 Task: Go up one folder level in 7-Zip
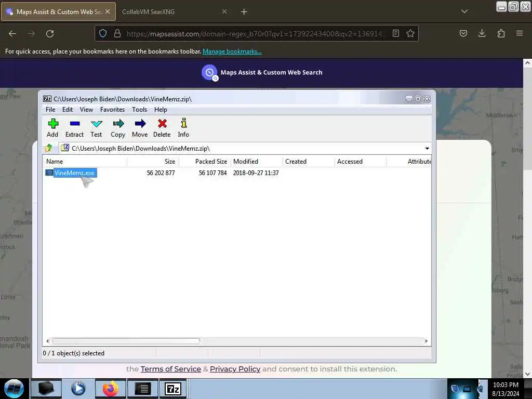click(x=49, y=148)
